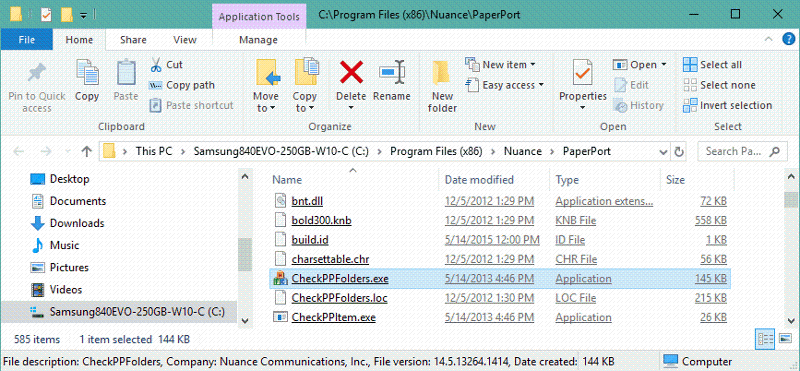Click the red Delete X icon
This screenshot has width=800, height=371.
tap(351, 72)
